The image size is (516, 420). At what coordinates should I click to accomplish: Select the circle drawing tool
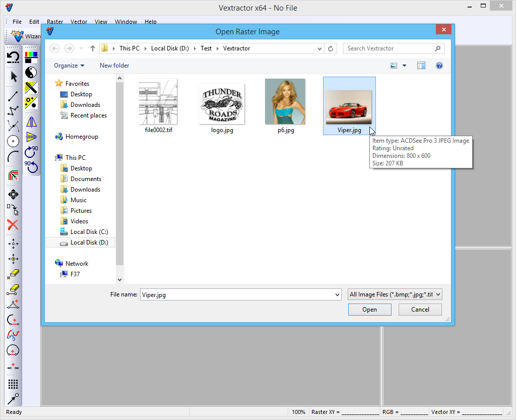14,142
